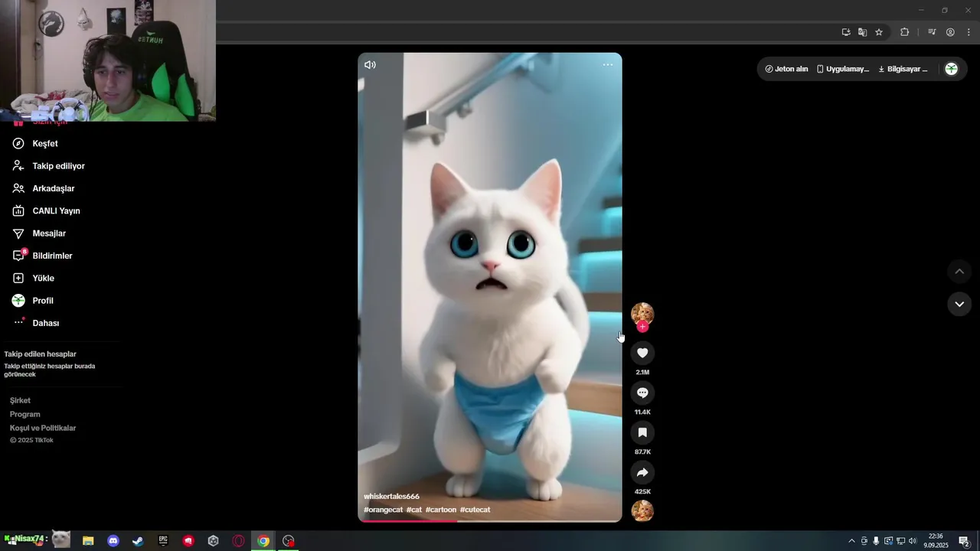Go to the next video with down chevron
This screenshot has height=551, width=980.
click(959, 304)
